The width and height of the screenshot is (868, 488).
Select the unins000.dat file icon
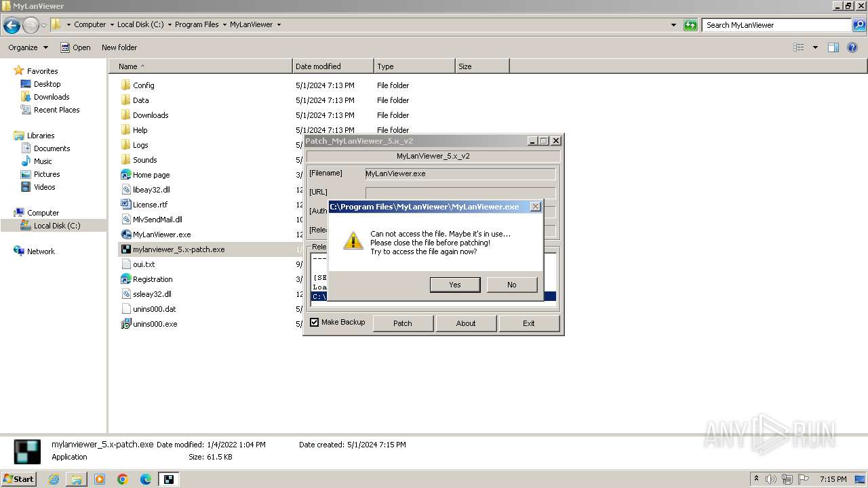(125, 309)
